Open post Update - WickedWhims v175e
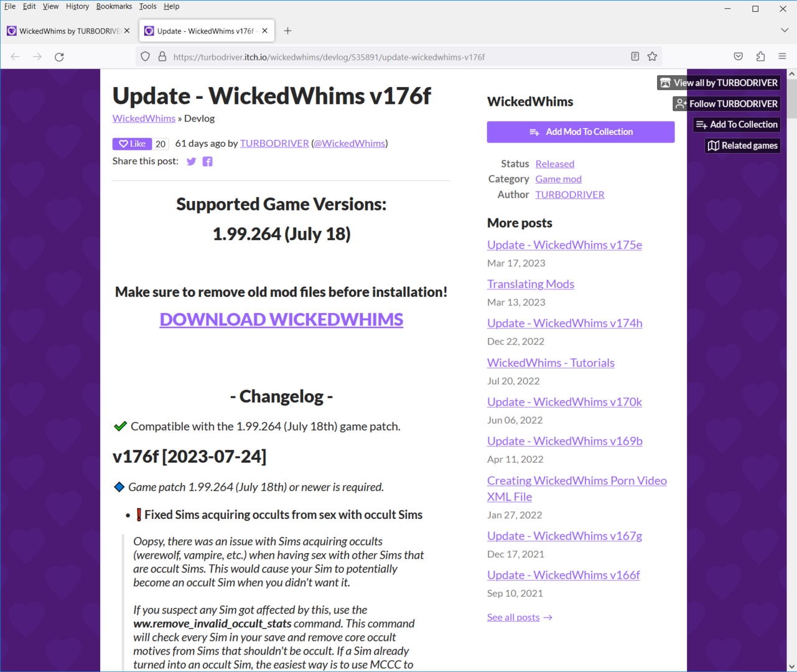797x672 pixels. 564,245
